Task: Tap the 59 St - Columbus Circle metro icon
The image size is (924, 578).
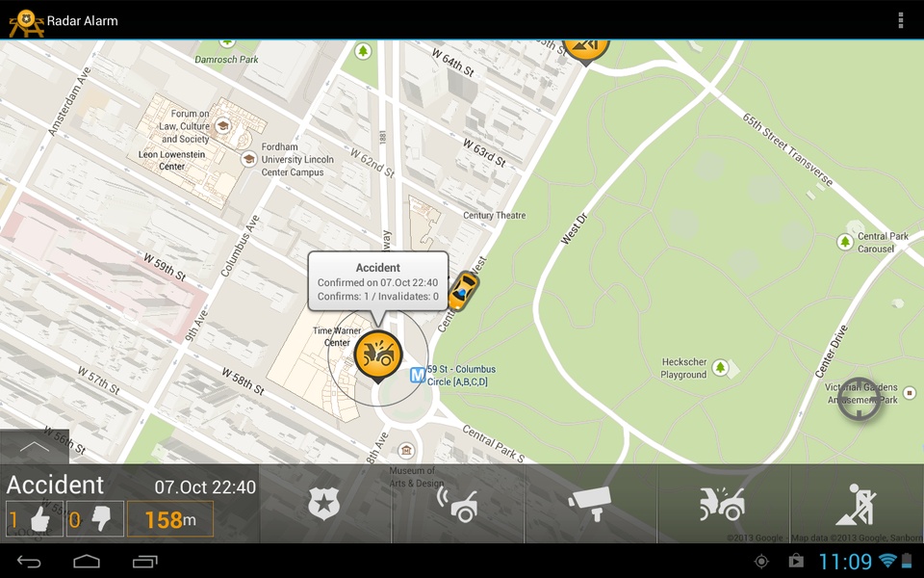Action: tap(418, 375)
